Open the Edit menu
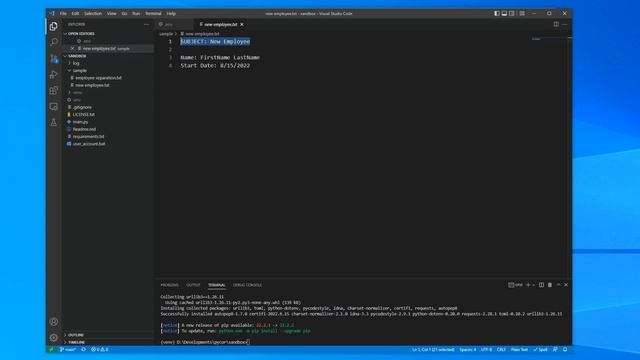Screen dimensions: 640x360 tap(76, 13)
